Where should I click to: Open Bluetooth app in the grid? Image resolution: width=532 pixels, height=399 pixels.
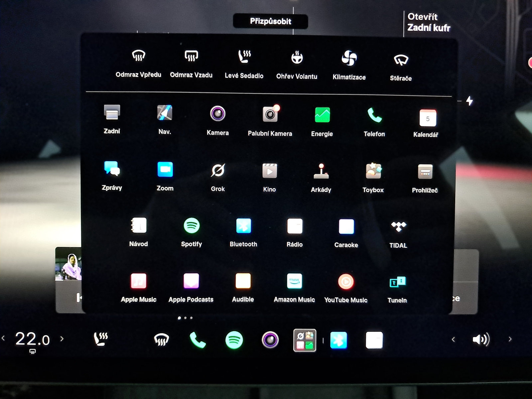click(x=243, y=233)
